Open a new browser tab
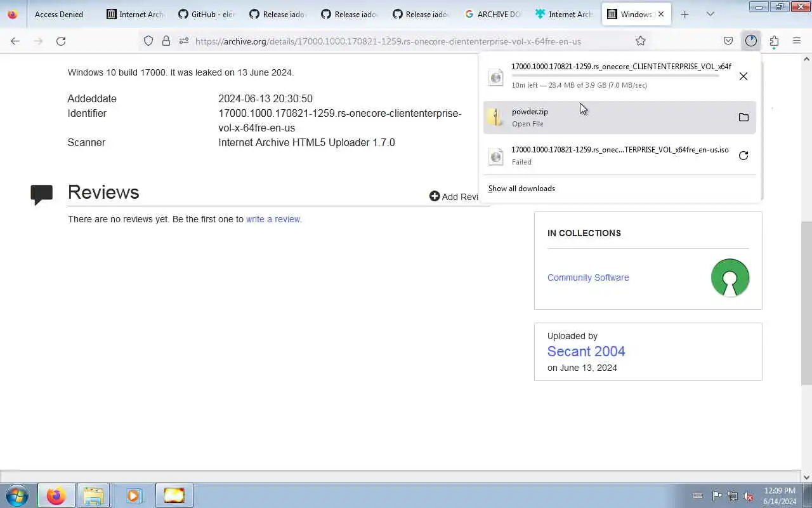812x508 pixels. pos(684,14)
